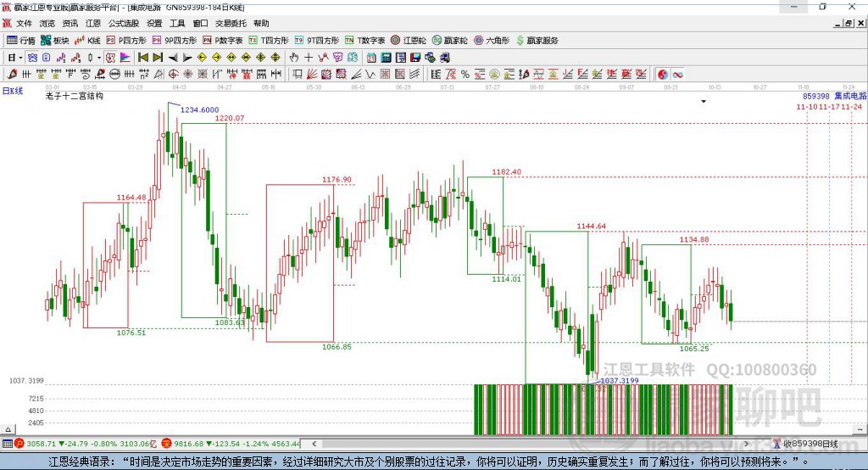
Task: Open the 帮助 menu
Action: click(x=261, y=23)
